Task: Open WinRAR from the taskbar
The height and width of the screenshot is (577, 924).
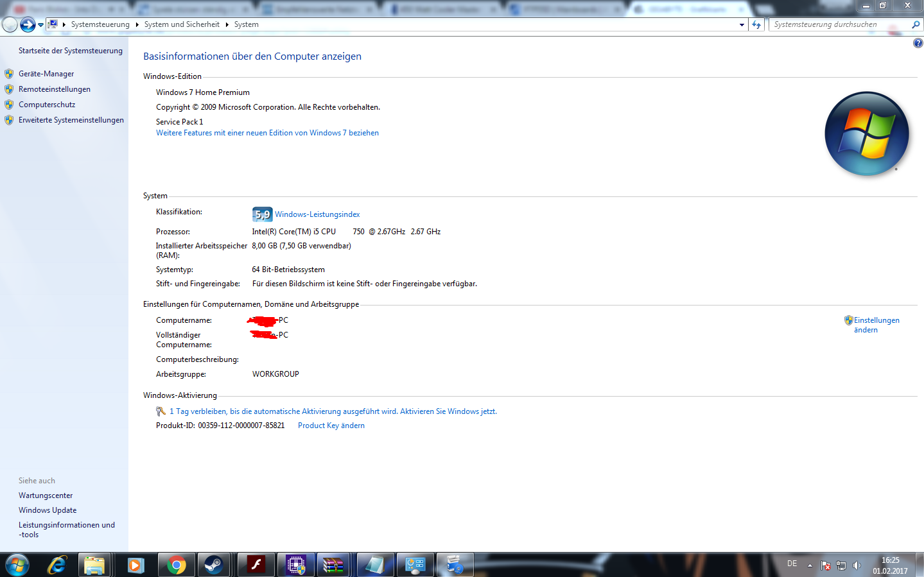Action: (x=334, y=565)
